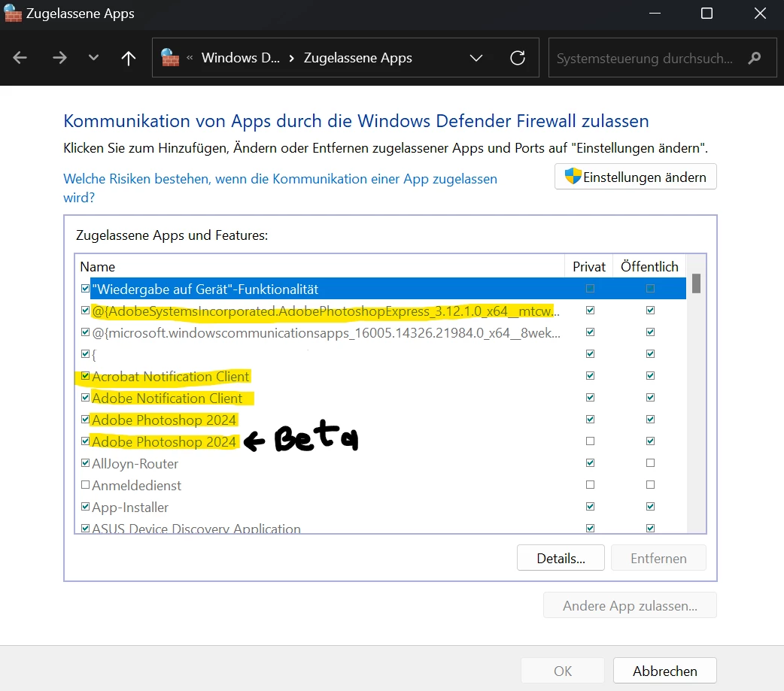Toggle Öffentlich for App-Installer
The height and width of the screenshot is (691, 784).
[651, 507]
